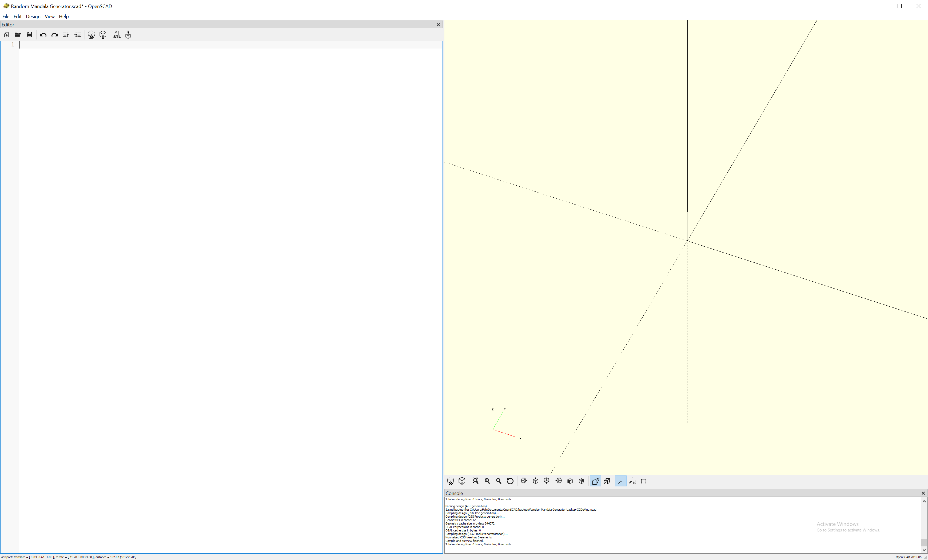
Task: Switch to the Top view
Action: [536, 481]
